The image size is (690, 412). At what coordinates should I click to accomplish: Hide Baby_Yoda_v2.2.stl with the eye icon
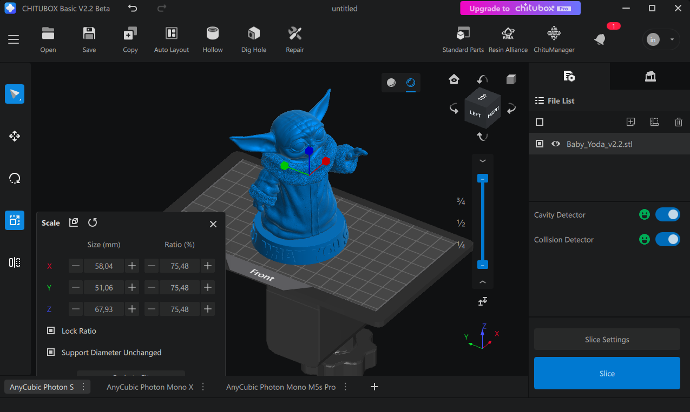[x=555, y=144]
